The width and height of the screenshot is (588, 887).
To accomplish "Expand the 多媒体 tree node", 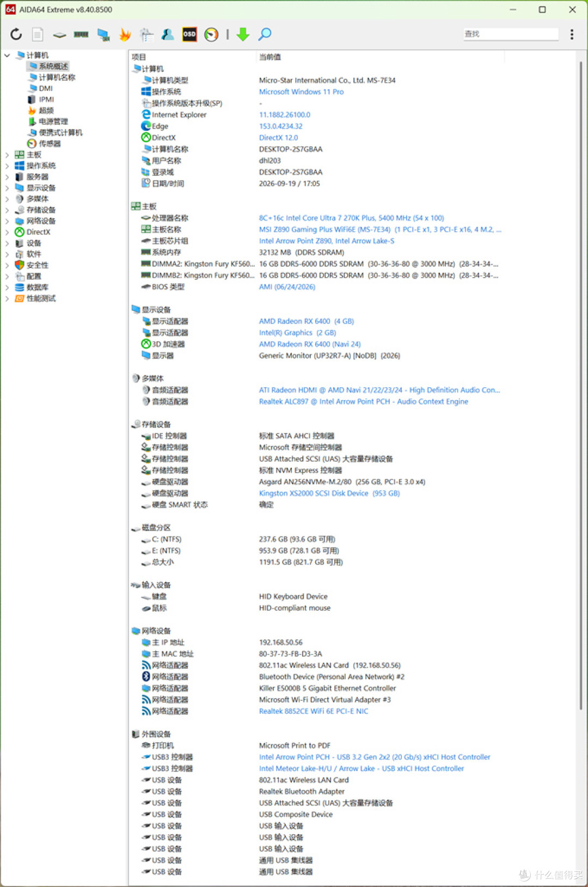I will [7, 199].
